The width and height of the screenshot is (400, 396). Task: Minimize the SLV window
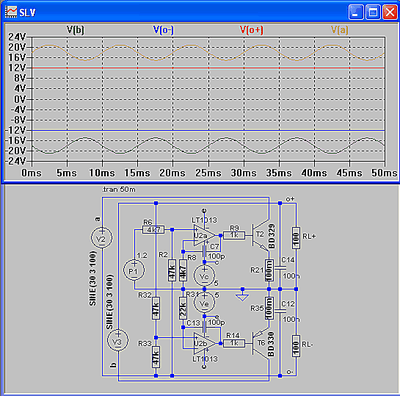coord(356,13)
